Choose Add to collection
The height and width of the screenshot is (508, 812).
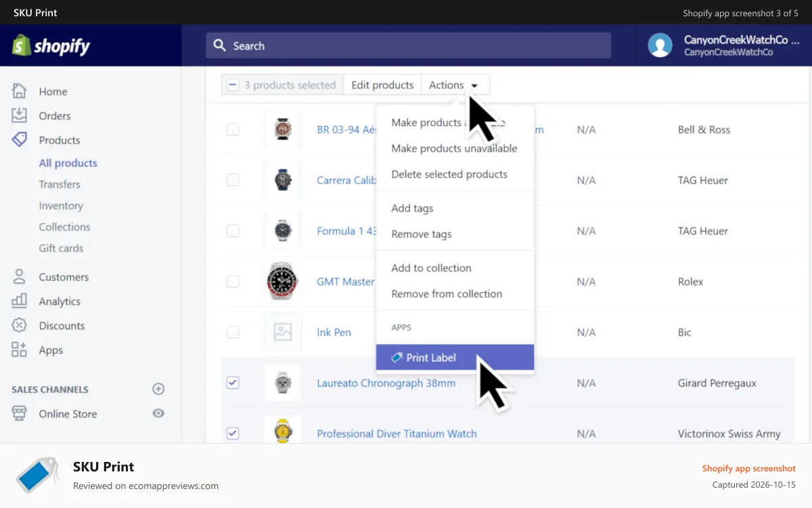431,268
